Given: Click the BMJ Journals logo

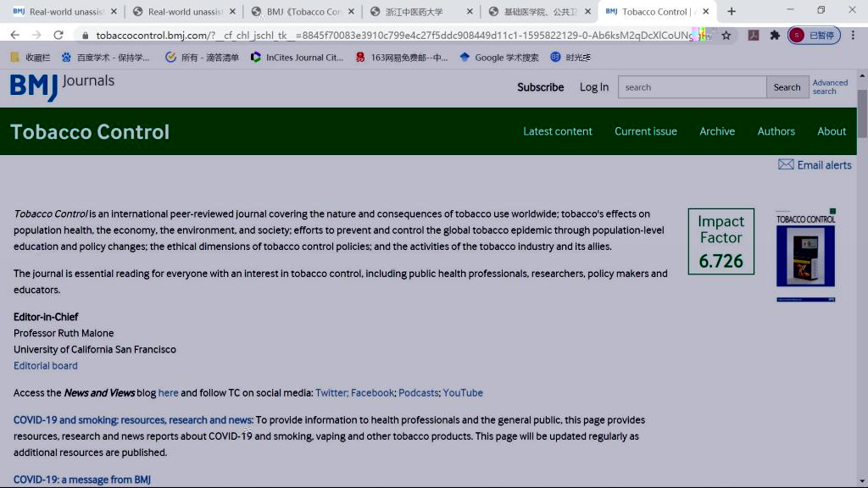Looking at the screenshot, I should [x=62, y=87].
